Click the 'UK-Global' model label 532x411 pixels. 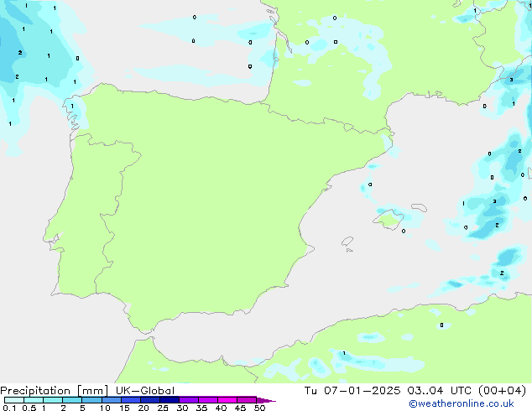(145, 391)
